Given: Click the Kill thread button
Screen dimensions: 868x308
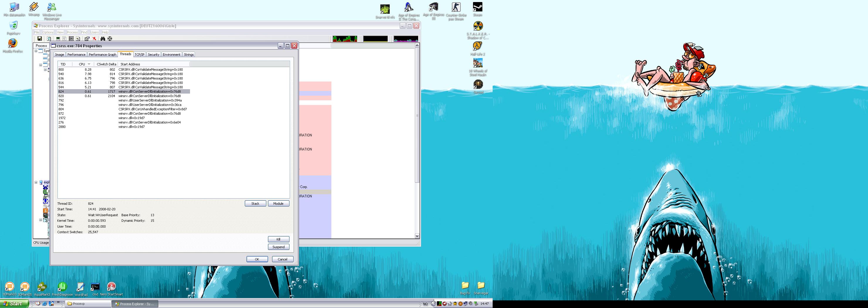Looking at the screenshot, I should point(278,239).
